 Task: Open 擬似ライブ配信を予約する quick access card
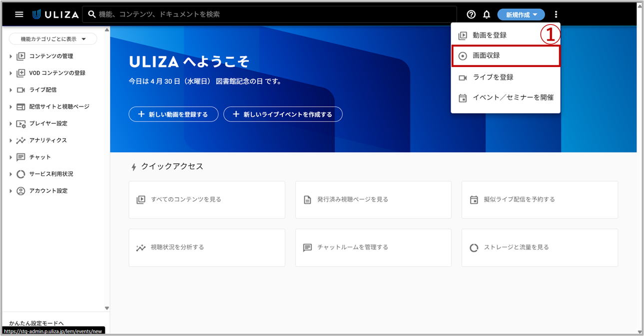click(540, 200)
